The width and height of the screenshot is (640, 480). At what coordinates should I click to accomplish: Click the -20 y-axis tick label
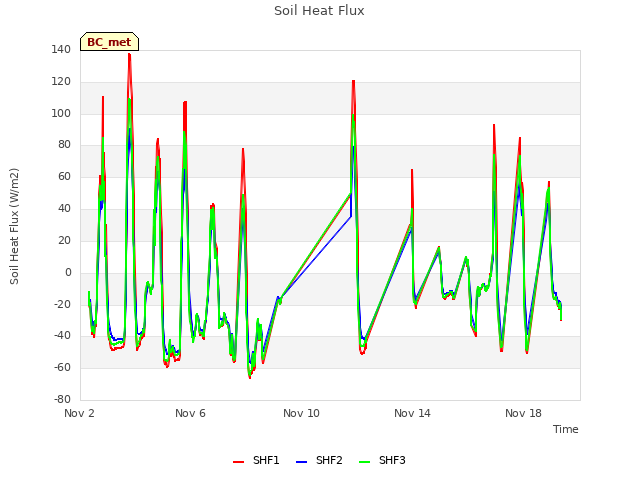coord(62,304)
